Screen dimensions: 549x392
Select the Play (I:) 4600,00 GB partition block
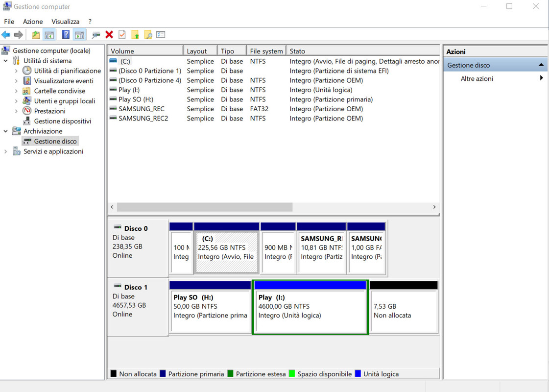pyautogui.click(x=310, y=308)
